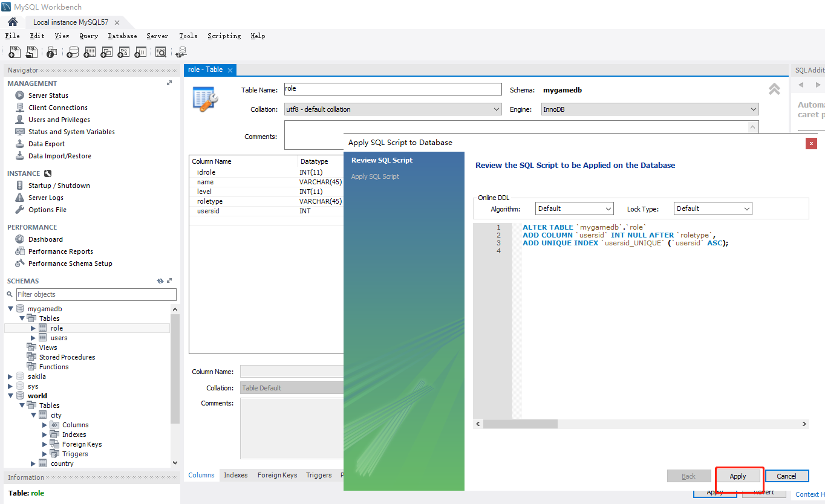Click Apply in the SQL script dialog
The image size is (825, 504).
pyautogui.click(x=738, y=476)
